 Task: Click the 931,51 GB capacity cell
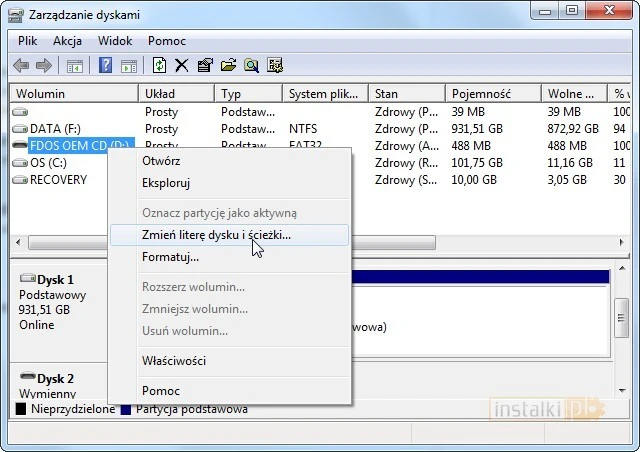pyautogui.click(x=477, y=129)
